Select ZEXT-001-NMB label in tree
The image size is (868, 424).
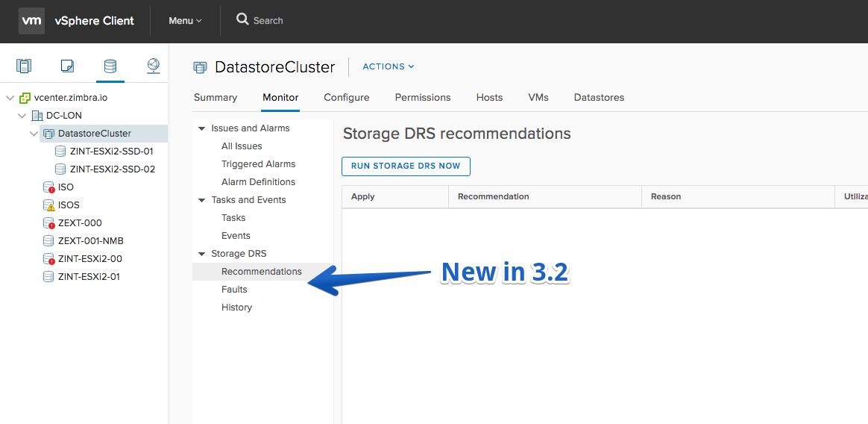tap(91, 241)
